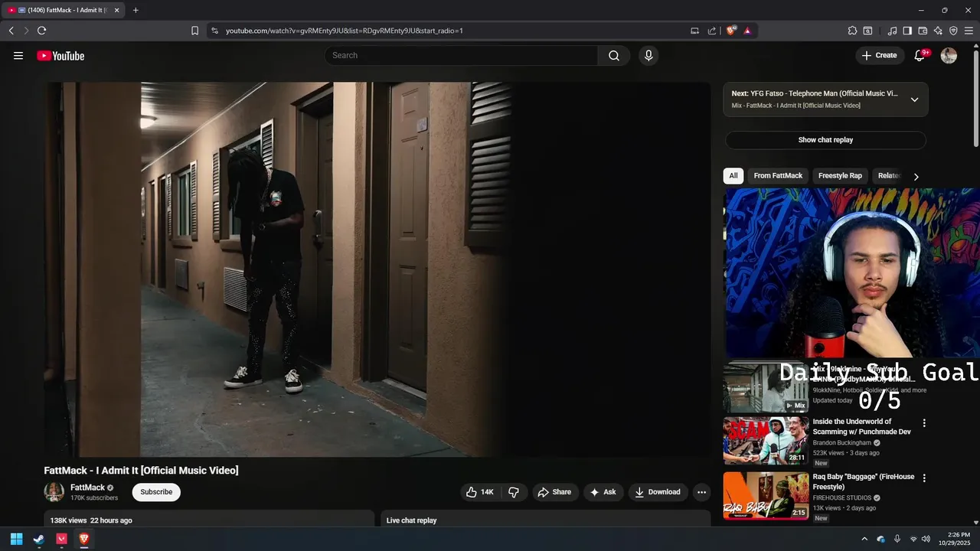980x551 pixels.
Task: Open Brave Rewards triangle icon
Action: [747, 31]
